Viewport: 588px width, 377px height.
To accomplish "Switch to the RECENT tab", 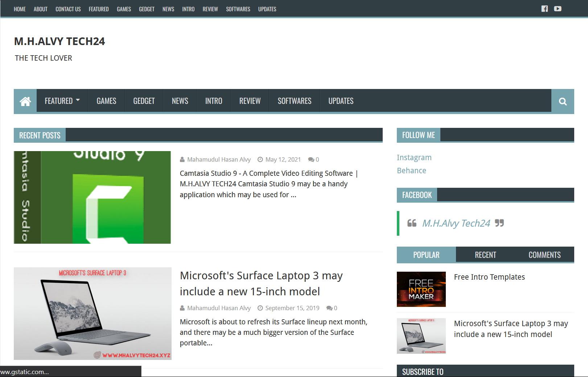I will coord(485,255).
